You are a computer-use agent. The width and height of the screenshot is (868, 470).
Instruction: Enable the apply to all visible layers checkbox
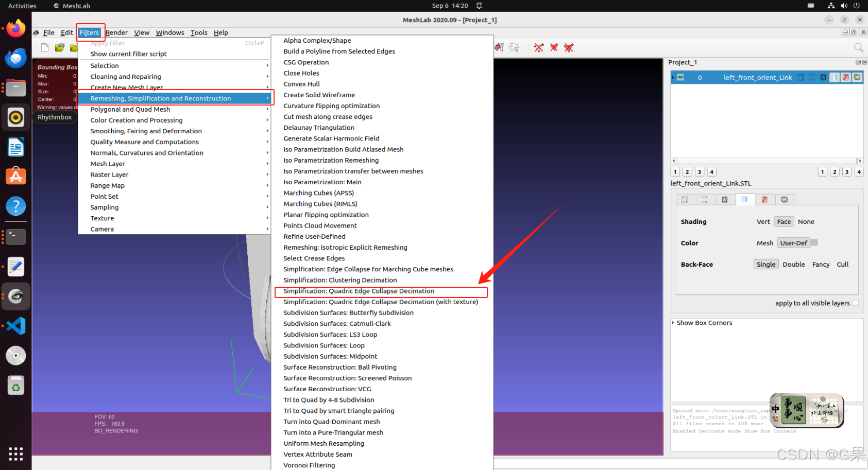click(x=855, y=303)
